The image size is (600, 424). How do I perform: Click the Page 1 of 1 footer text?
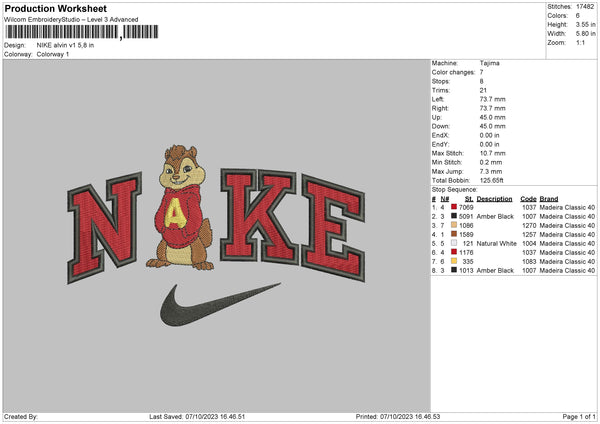[x=579, y=417]
